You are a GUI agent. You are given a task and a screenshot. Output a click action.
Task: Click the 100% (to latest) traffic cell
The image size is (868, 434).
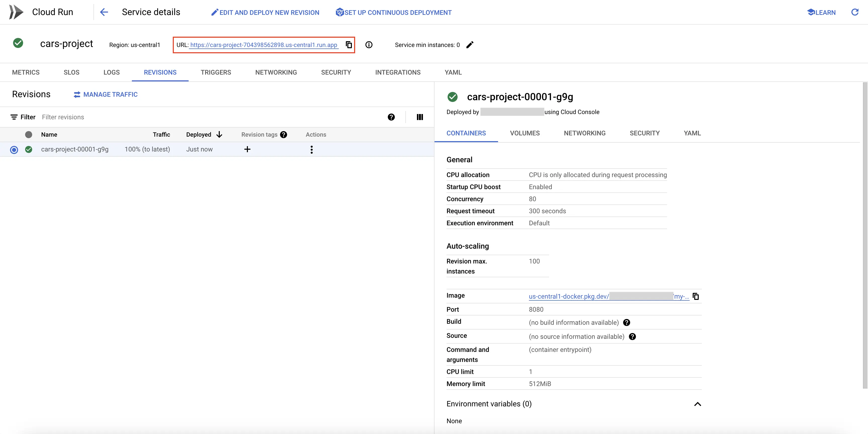pyautogui.click(x=147, y=149)
